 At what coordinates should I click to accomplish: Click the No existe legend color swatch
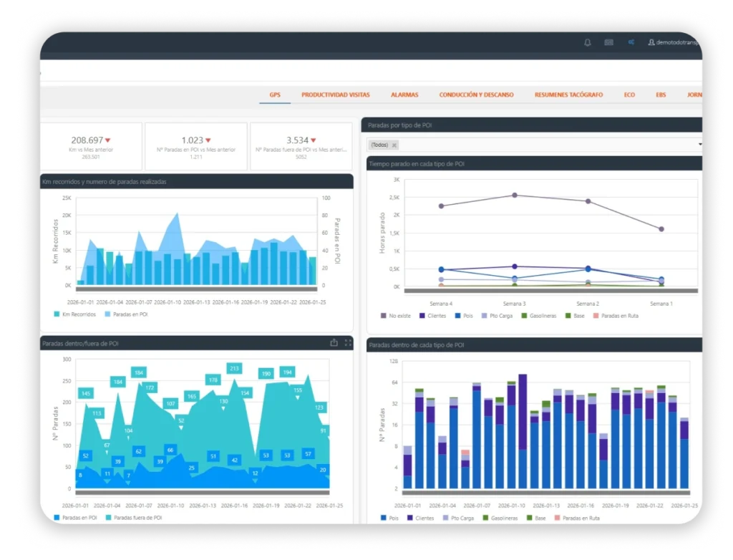(384, 316)
